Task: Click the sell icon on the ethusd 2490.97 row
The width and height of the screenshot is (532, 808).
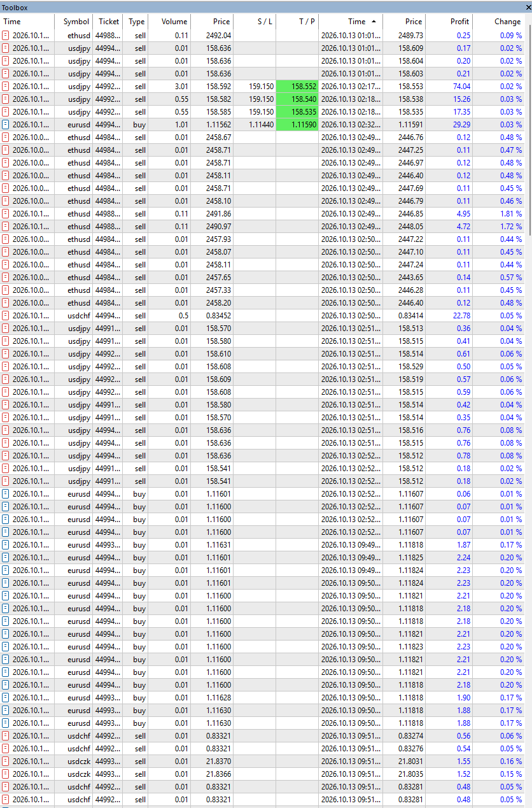Action: [x=6, y=227]
